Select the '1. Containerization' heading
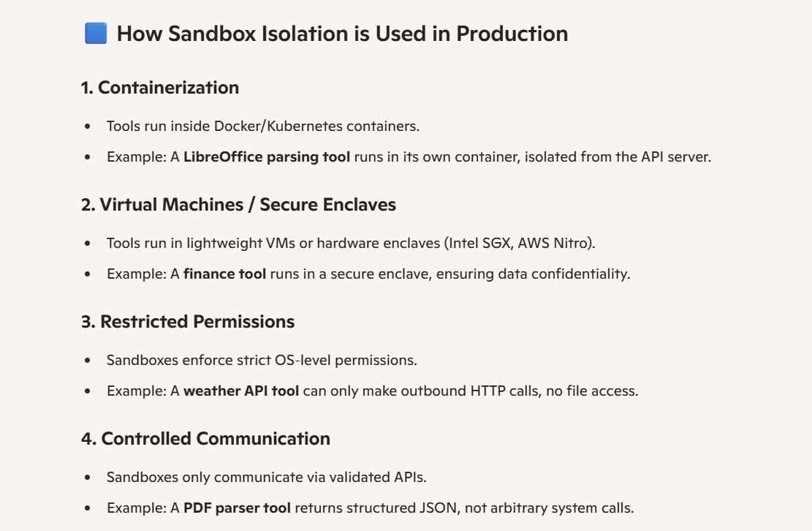812x531 pixels. [160, 88]
